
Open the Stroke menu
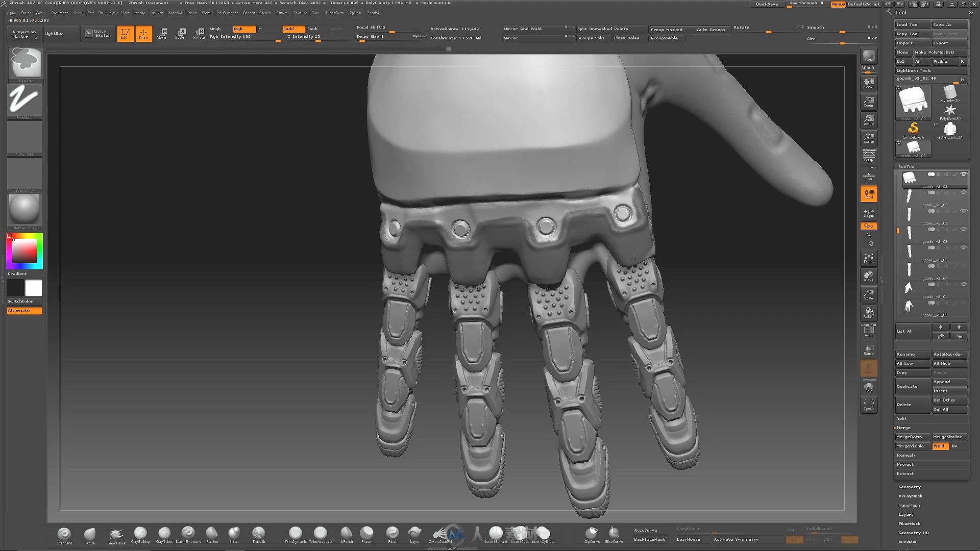tap(282, 13)
